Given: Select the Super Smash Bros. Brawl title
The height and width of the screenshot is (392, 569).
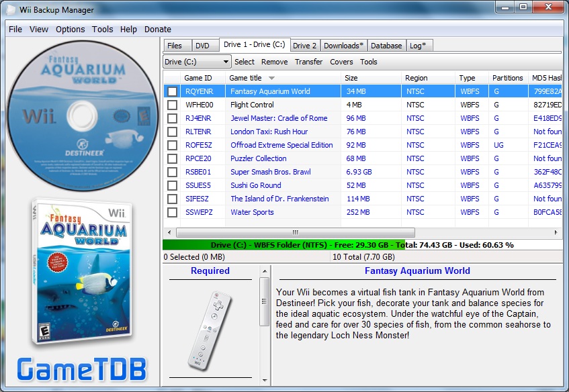Looking at the screenshot, I should pyautogui.click(x=271, y=172).
